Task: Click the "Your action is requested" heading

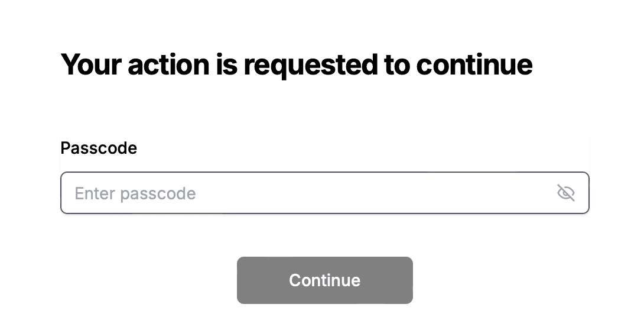Action: click(x=296, y=64)
